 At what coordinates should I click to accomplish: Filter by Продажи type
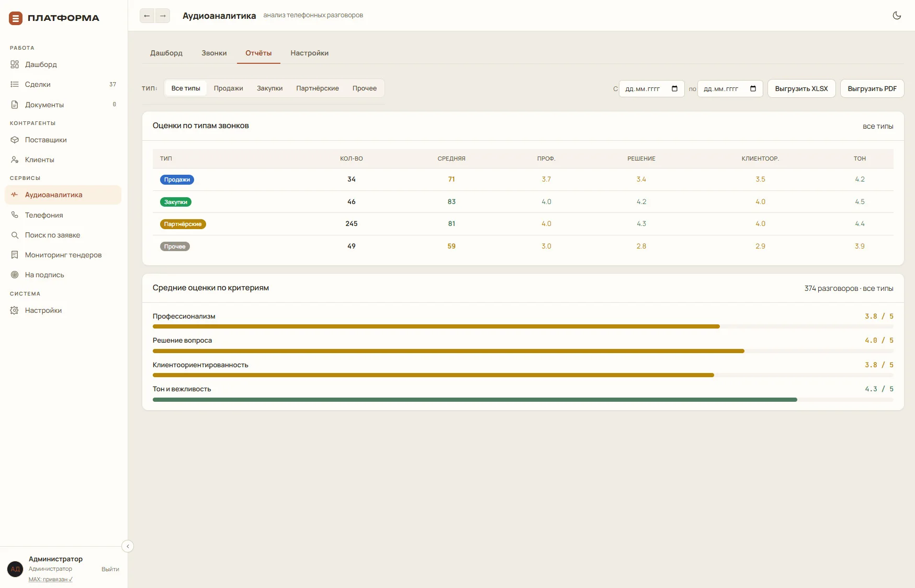[x=229, y=88]
